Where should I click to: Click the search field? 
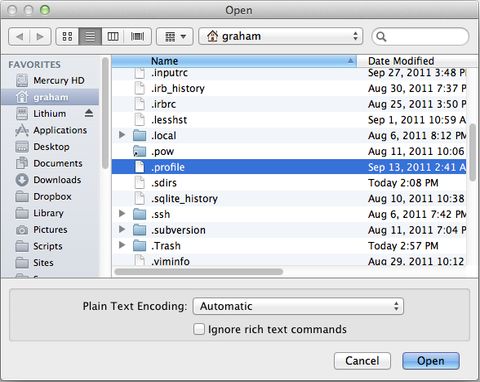point(420,36)
